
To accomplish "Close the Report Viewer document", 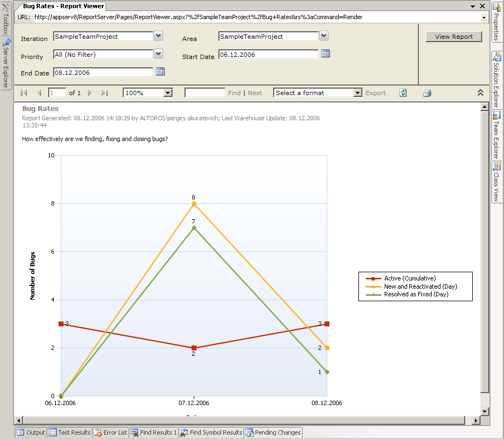I will click(483, 6).
